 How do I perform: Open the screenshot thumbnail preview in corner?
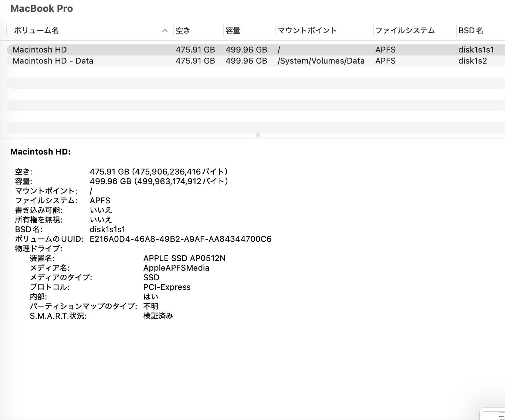pos(493,414)
